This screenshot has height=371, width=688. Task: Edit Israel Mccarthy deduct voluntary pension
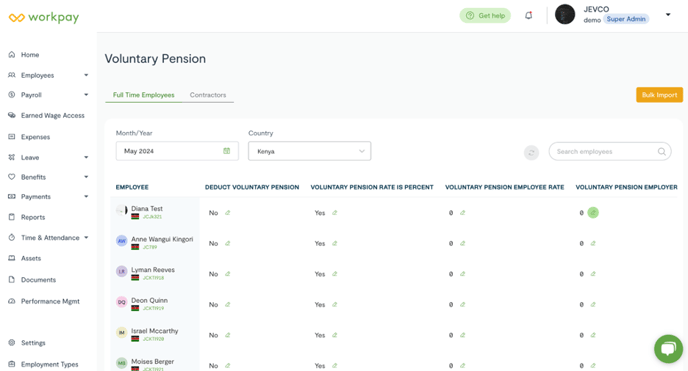[228, 335]
